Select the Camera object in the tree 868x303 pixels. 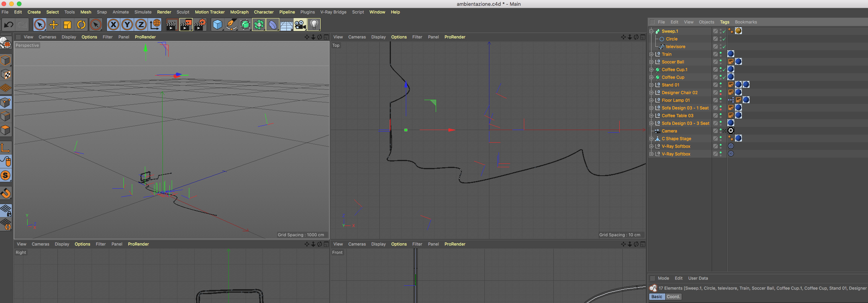point(669,131)
